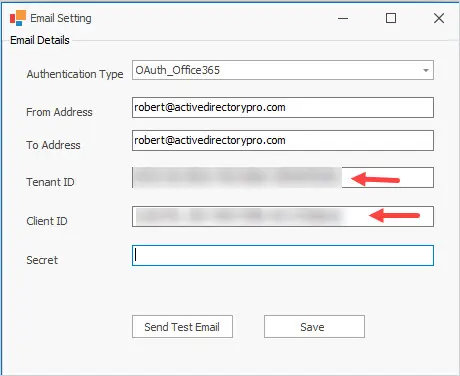The width and height of the screenshot is (460, 376).
Task: Click the Secret label
Action: (x=42, y=260)
